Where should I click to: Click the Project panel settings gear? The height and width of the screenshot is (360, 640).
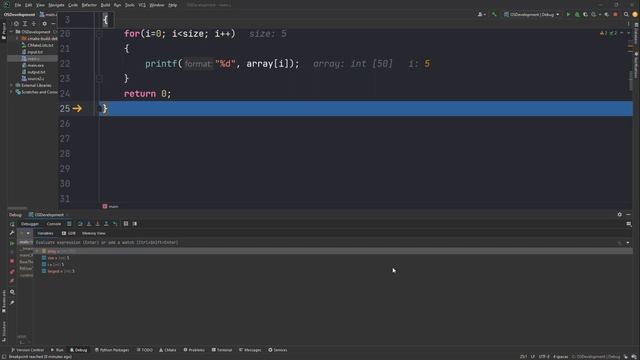point(44,24)
